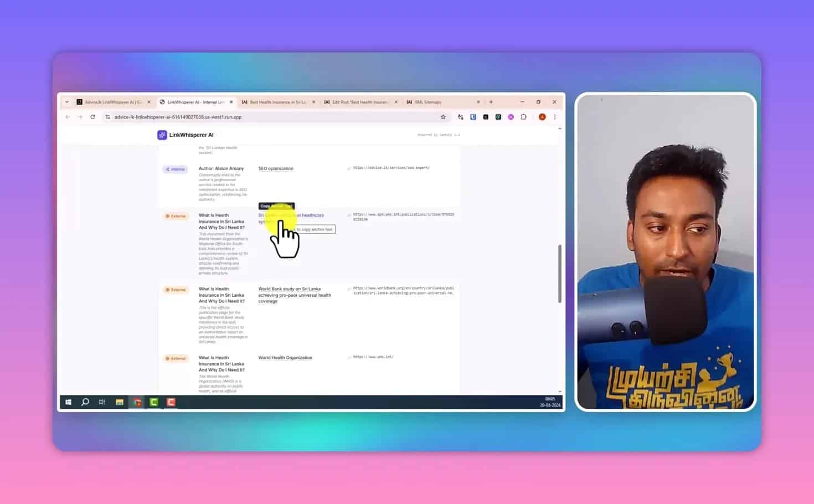Open the browser extensions puzzle icon
Viewport: 814px width, 504px height.
523,117
